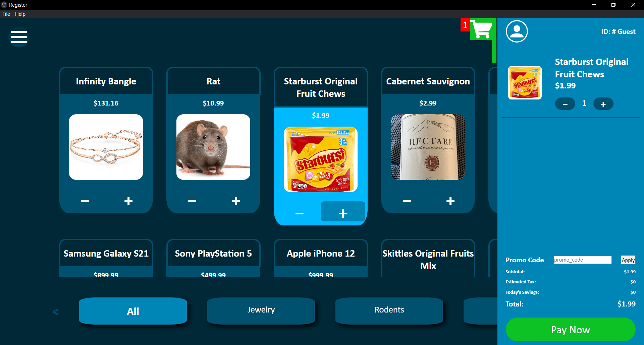
Task: Show the Rodents category
Action: click(389, 310)
